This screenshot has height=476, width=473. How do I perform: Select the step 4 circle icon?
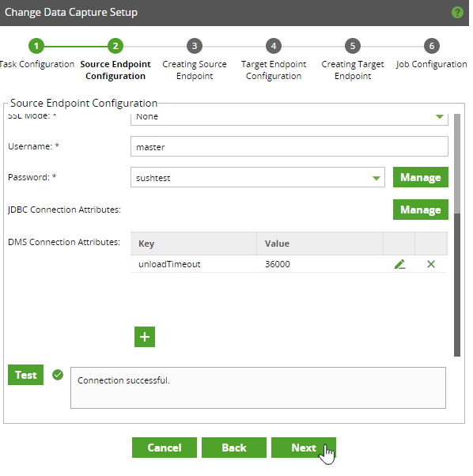pyautogui.click(x=274, y=46)
